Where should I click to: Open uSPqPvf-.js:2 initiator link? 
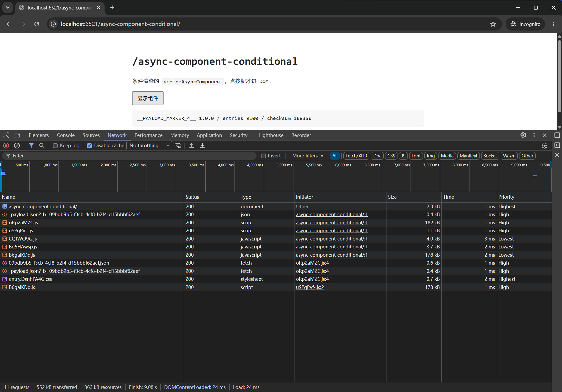[310, 287]
